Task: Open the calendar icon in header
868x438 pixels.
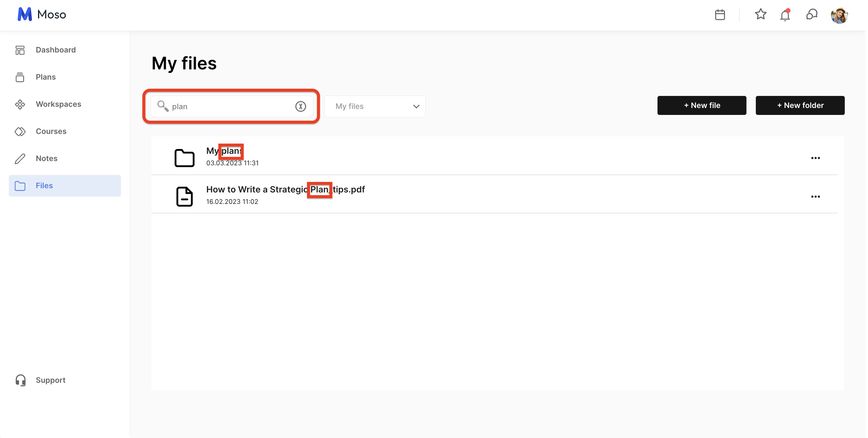Action: (720, 15)
